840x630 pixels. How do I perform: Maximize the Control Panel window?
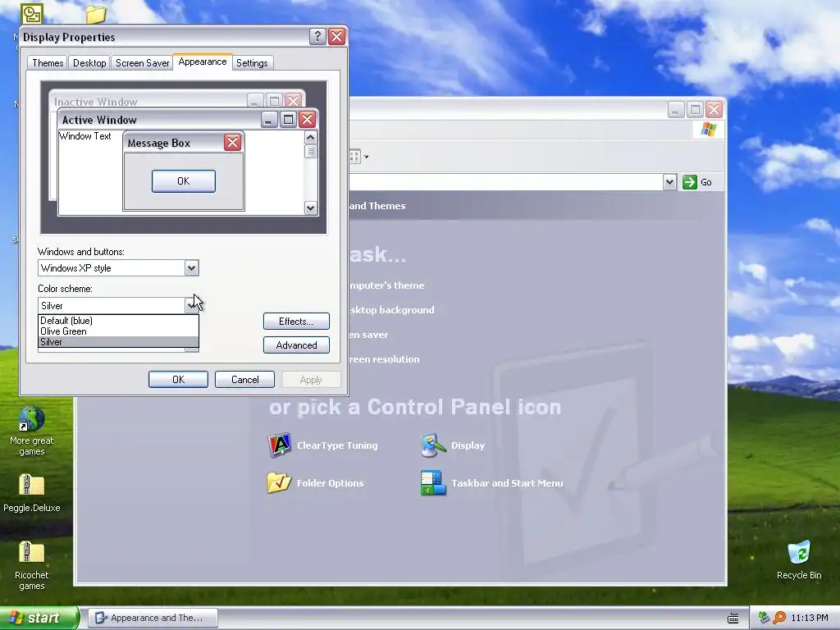coord(695,110)
